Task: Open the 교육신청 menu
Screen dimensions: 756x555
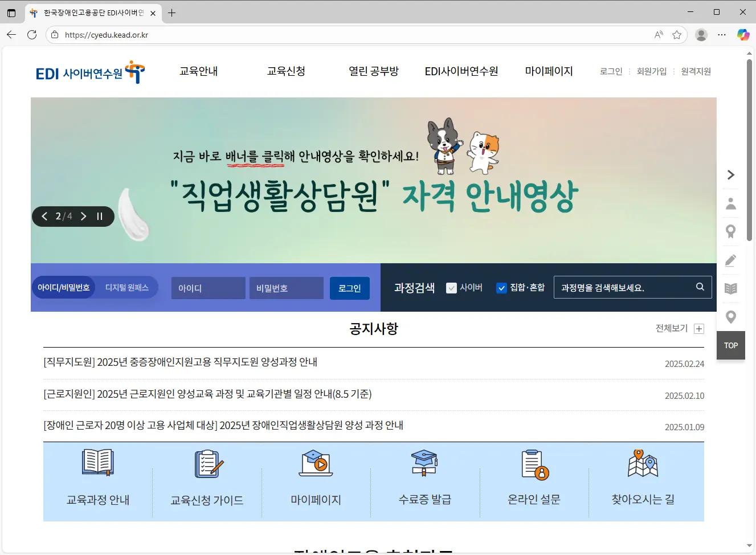Action: (x=286, y=71)
